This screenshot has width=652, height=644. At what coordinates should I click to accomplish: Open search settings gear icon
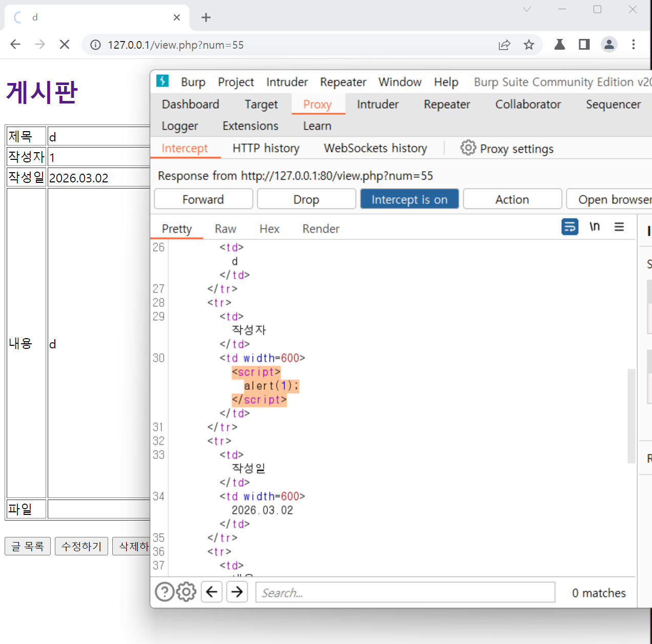pyautogui.click(x=186, y=592)
